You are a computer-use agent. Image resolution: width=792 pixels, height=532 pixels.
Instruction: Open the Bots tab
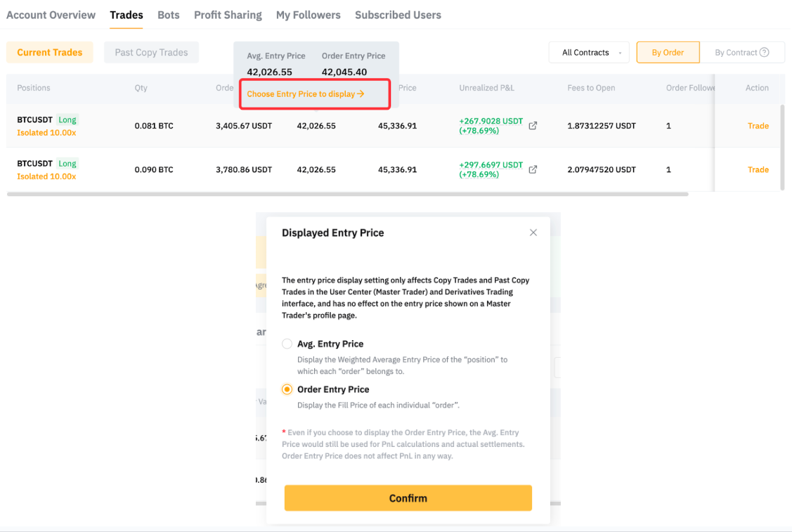(x=169, y=15)
